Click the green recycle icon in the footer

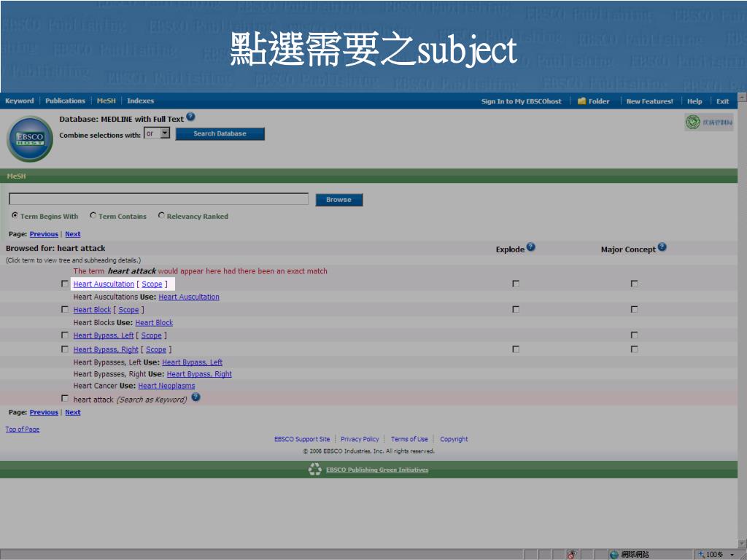pyautogui.click(x=315, y=470)
